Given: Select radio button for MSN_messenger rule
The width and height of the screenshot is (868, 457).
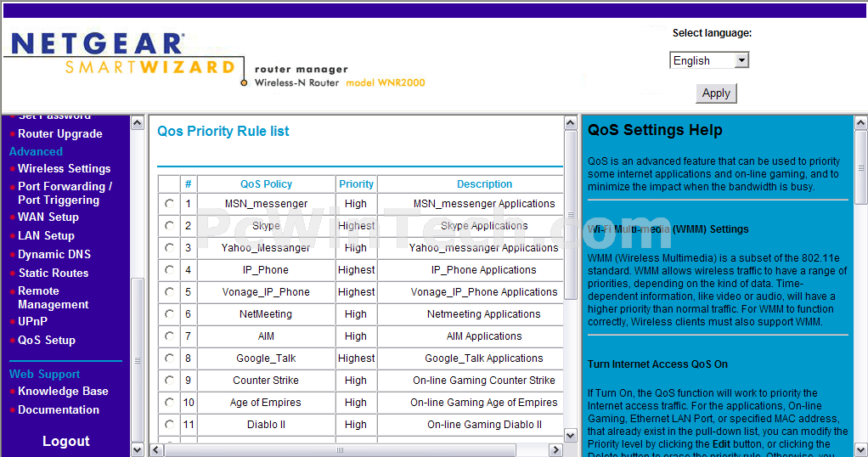Looking at the screenshot, I should click(169, 204).
